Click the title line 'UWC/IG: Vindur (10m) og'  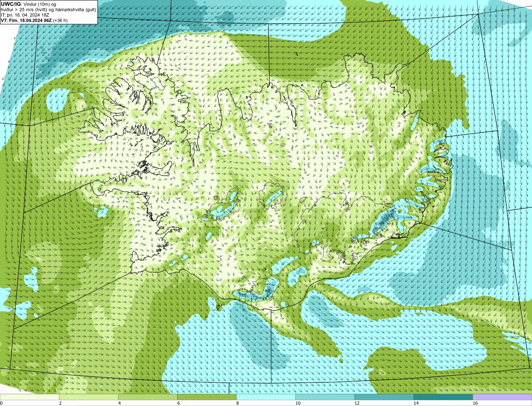[29, 4]
